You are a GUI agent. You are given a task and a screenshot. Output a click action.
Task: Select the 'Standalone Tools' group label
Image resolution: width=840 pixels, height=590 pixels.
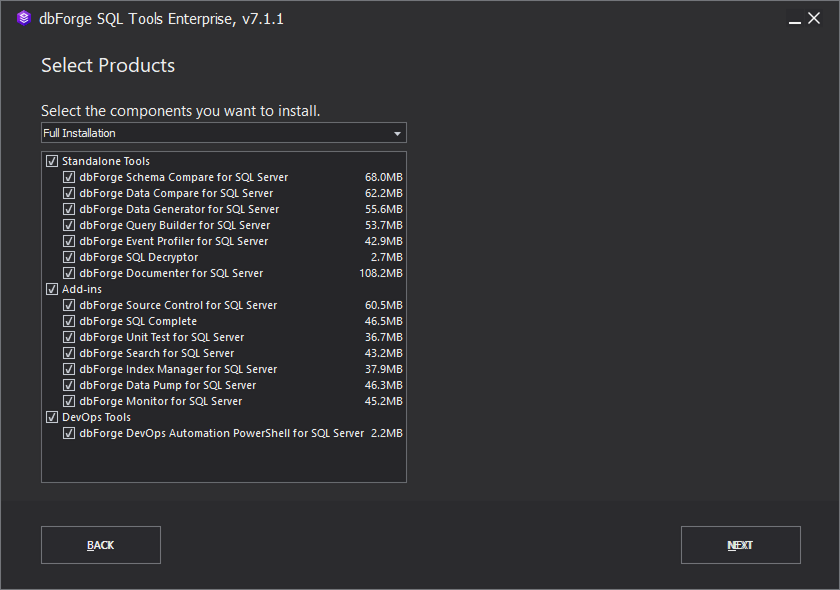click(106, 161)
